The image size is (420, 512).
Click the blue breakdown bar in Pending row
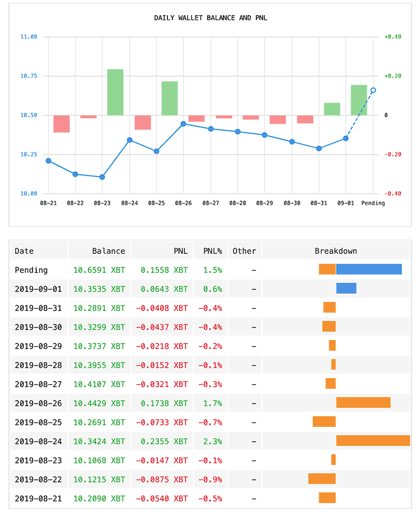(369, 269)
